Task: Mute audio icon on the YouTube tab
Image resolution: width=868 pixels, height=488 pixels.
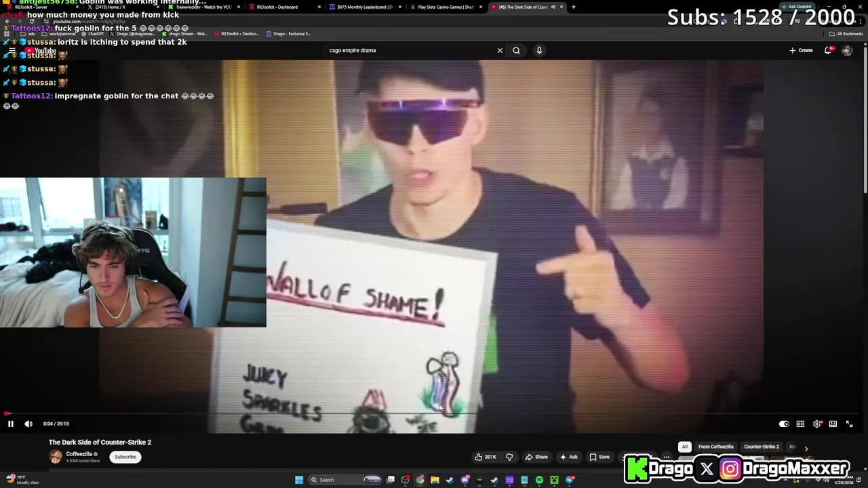Action: [x=553, y=7]
